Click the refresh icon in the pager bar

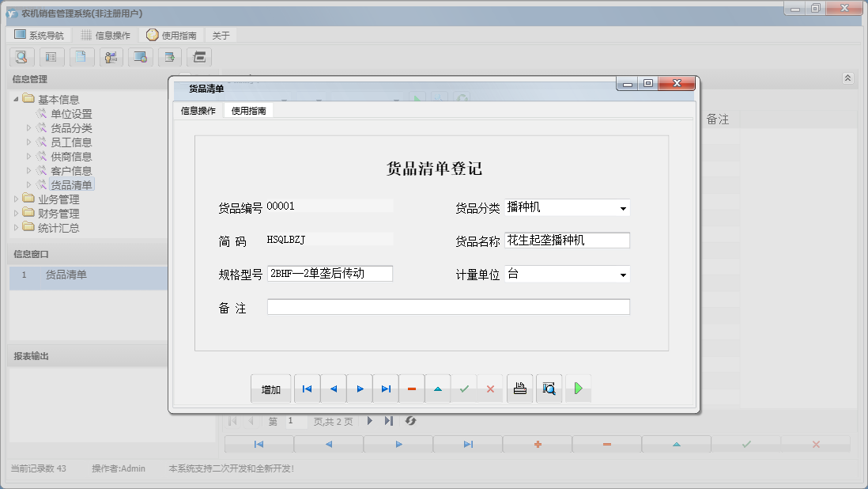click(x=410, y=421)
